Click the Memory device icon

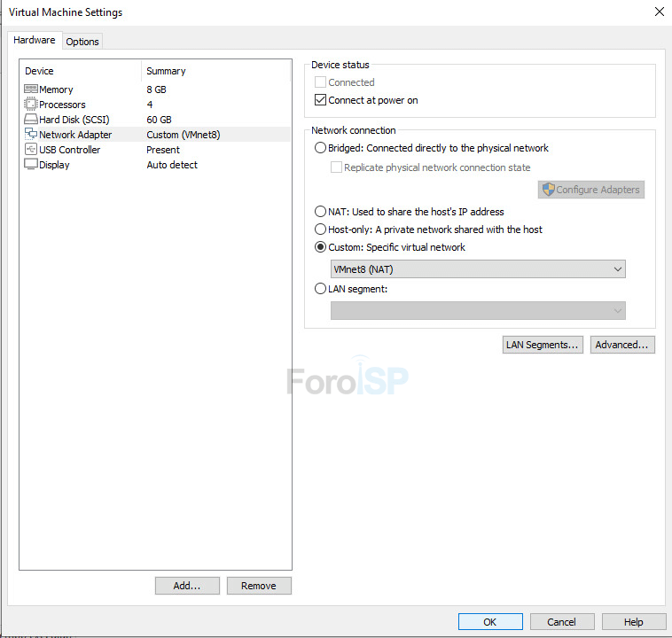pyautogui.click(x=31, y=89)
